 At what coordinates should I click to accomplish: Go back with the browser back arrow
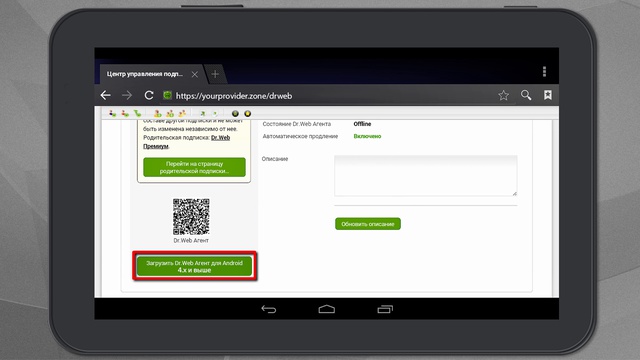[105, 96]
